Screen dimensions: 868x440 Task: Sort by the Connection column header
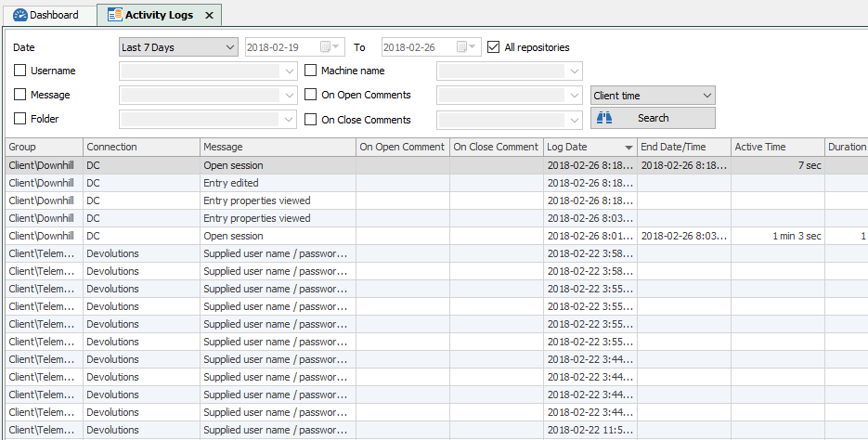pos(142,148)
